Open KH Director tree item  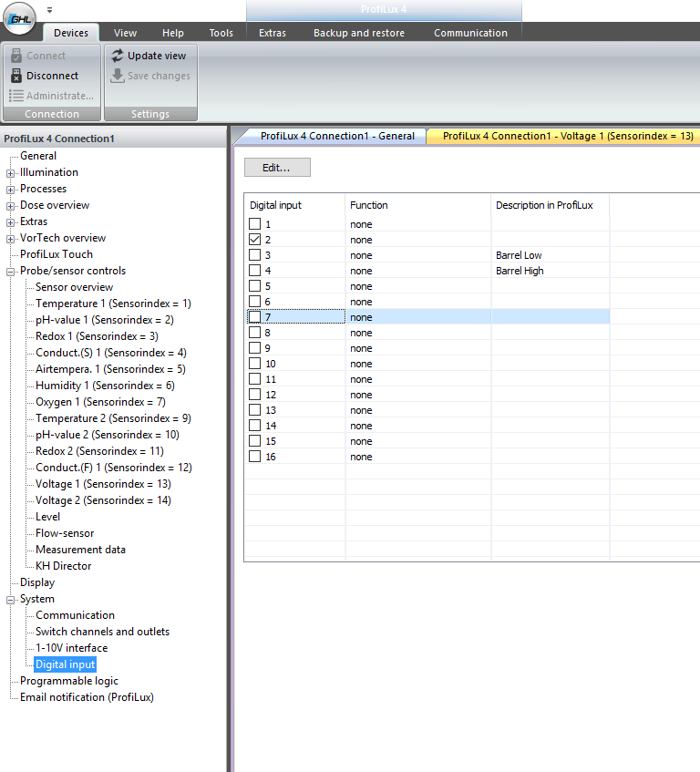coord(63,566)
